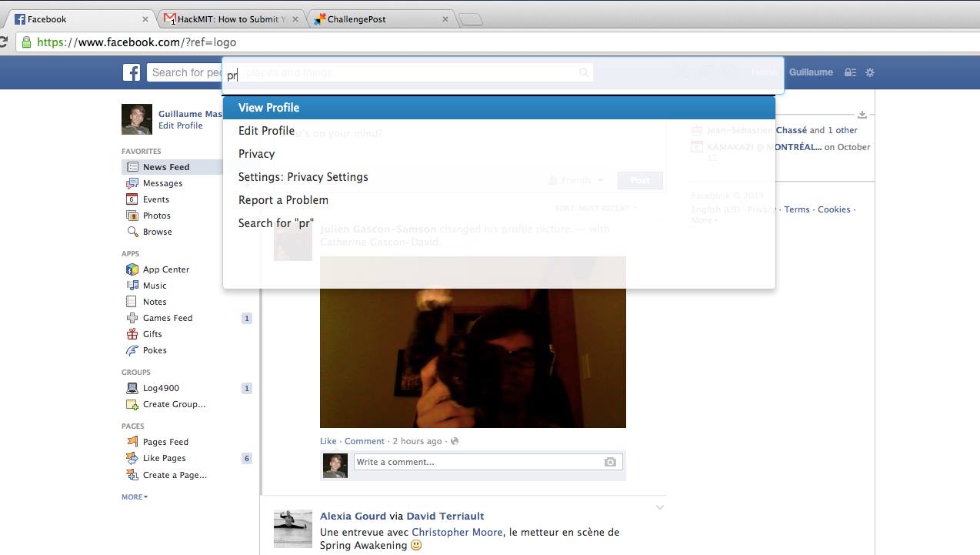Open David Terriault's profile link
This screenshot has height=555, width=980.
[445, 516]
